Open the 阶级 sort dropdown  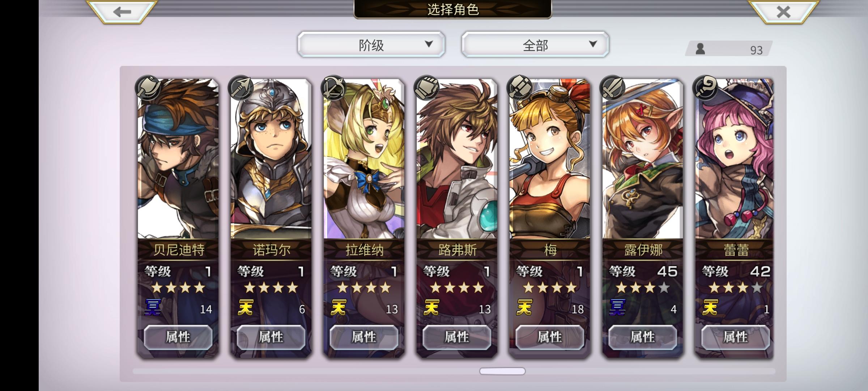[371, 44]
